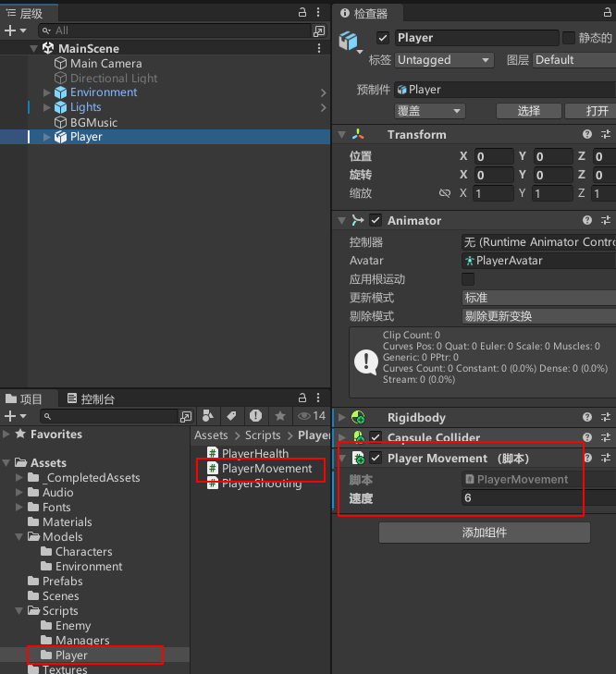The image size is (616, 674).
Task: Click the Project panel lock icon
Action: pos(302,398)
